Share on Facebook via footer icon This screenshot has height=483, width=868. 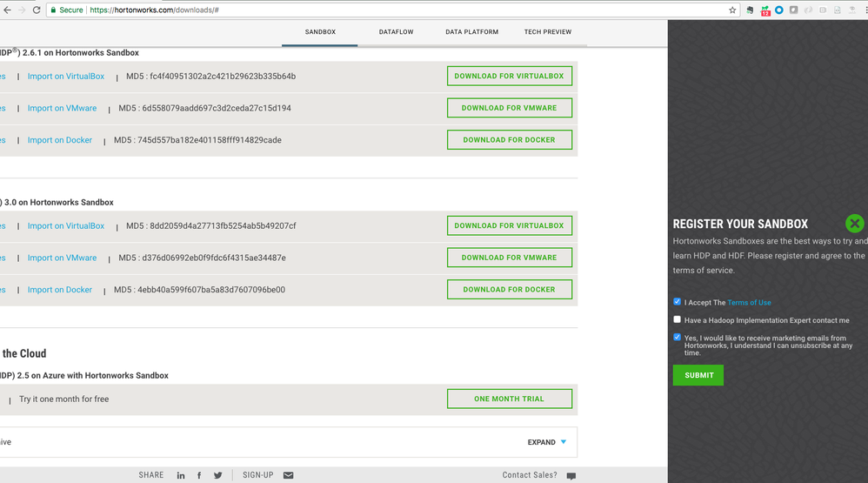199,475
